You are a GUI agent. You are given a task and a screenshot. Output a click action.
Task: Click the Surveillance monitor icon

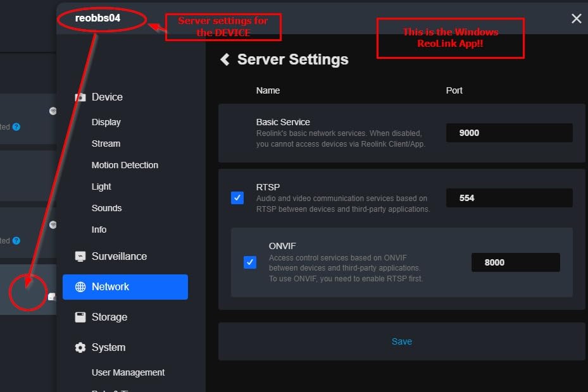coord(80,256)
